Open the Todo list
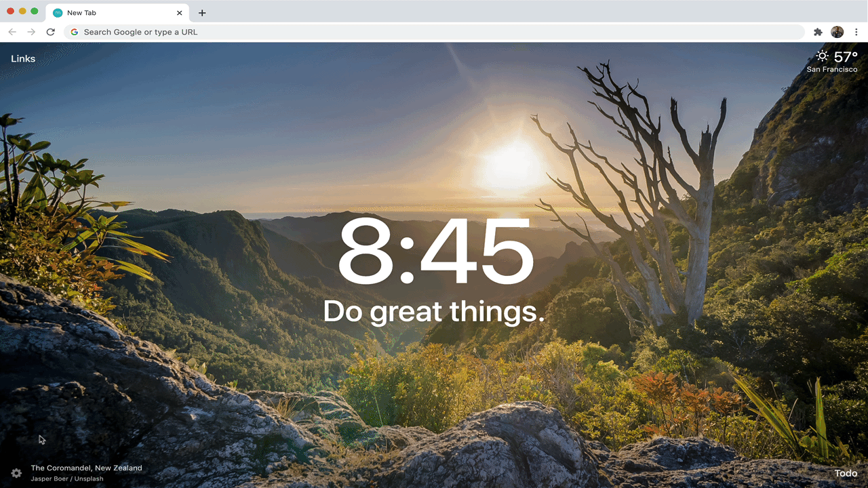The image size is (868, 488). point(846,473)
